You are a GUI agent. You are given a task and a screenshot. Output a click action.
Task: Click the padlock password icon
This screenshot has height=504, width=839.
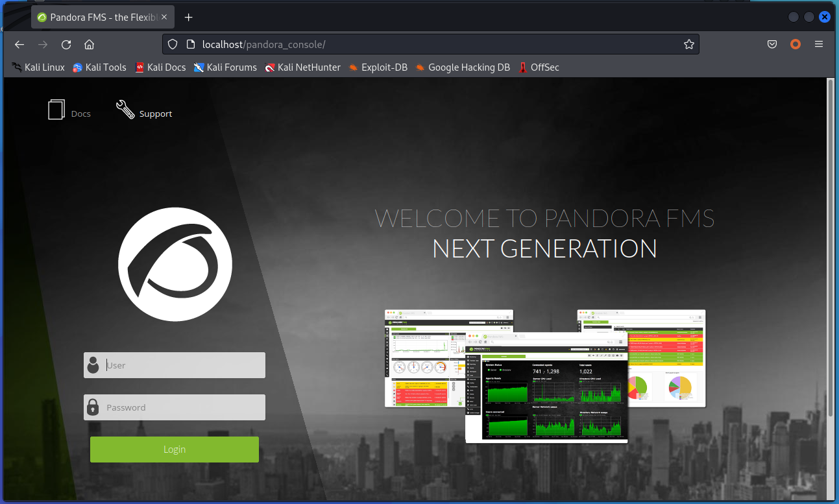coord(93,407)
